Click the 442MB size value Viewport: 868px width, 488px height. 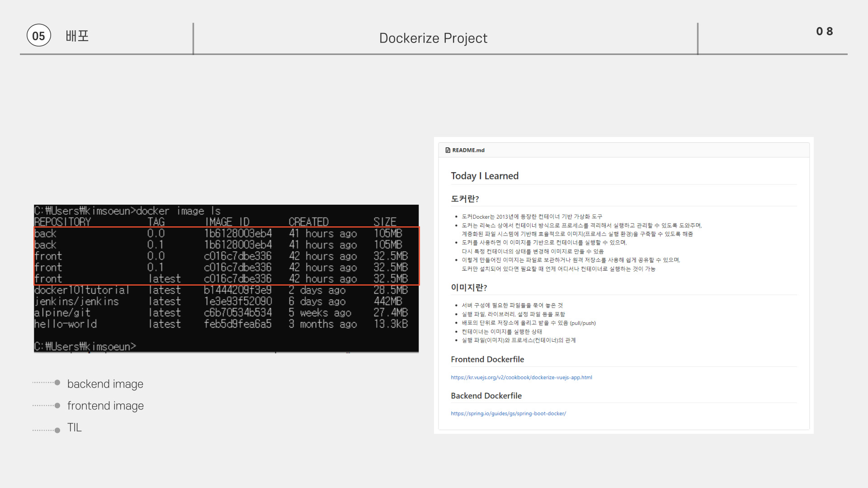click(x=388, y=301)
